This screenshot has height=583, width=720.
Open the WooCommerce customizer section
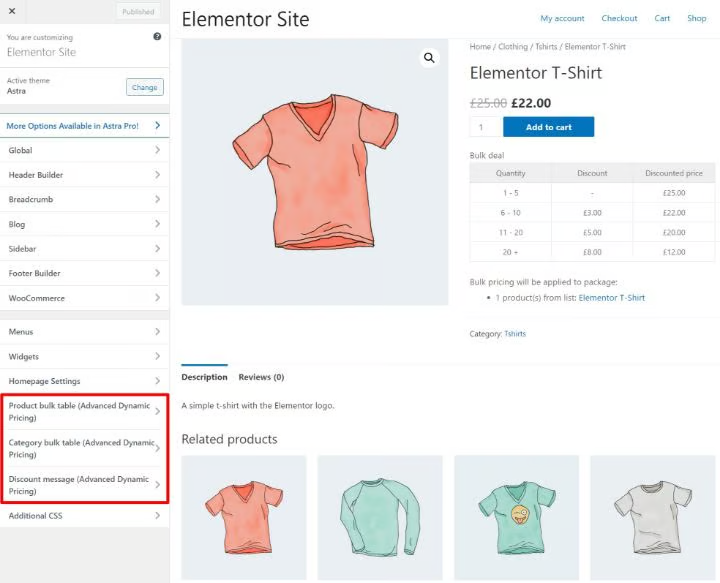click(84, 298)
